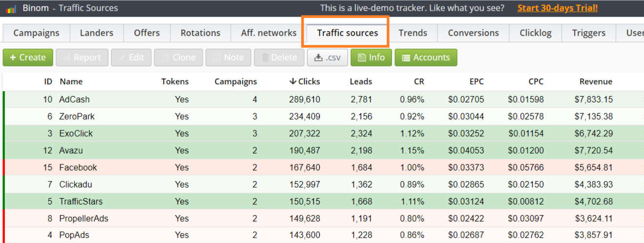Click the green Info button
The width and height of the screenshot is (644, 243).
(x=371, y=57)
